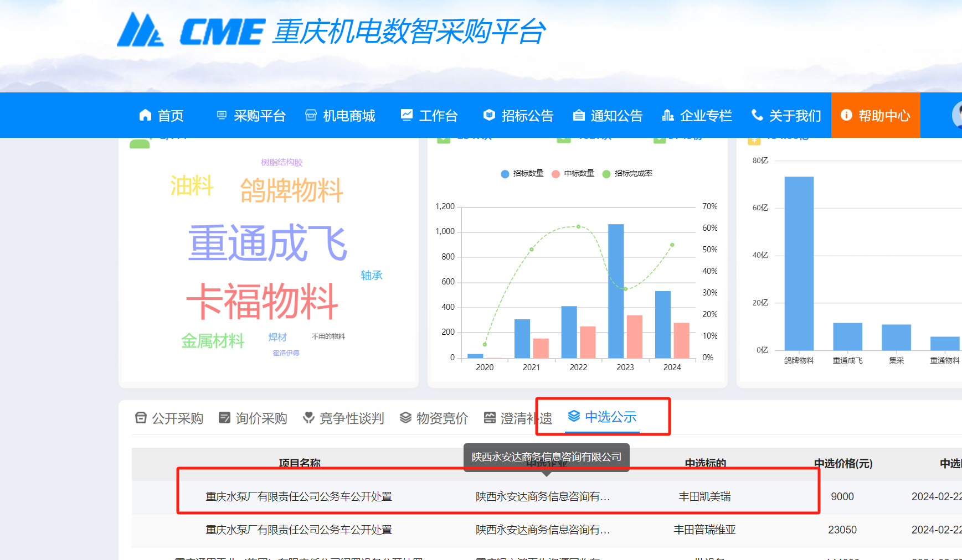Click the 企业专栏 building icon

click(668, 115)
